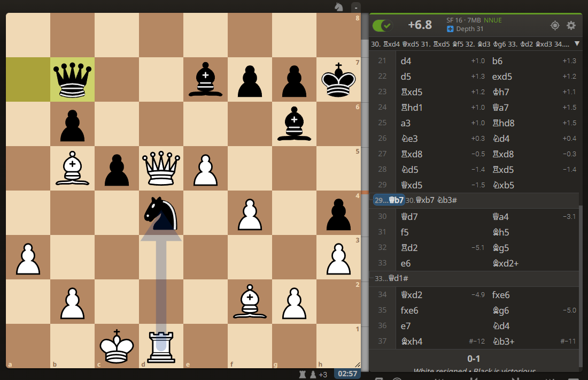Click the highlighted a7 square

coord(28,80)
